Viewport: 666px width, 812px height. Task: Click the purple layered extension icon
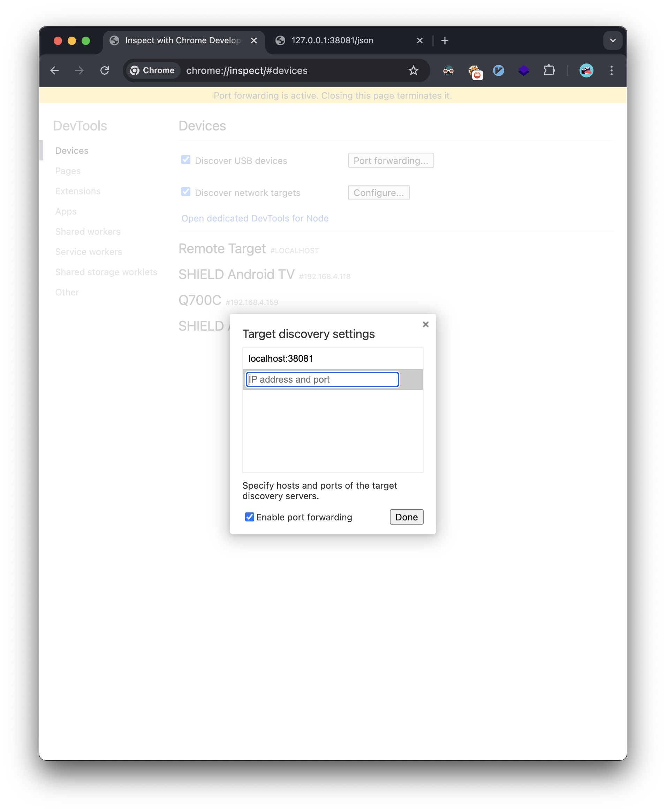click(523, 70)
